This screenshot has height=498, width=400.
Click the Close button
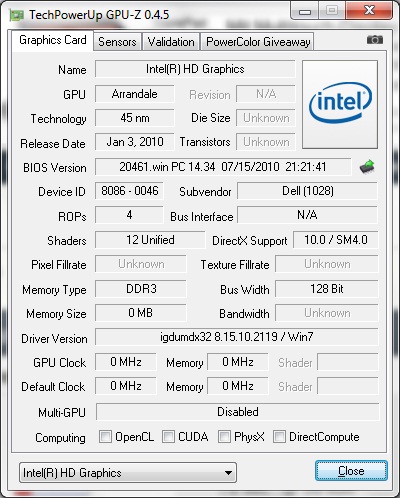[351, 471]
